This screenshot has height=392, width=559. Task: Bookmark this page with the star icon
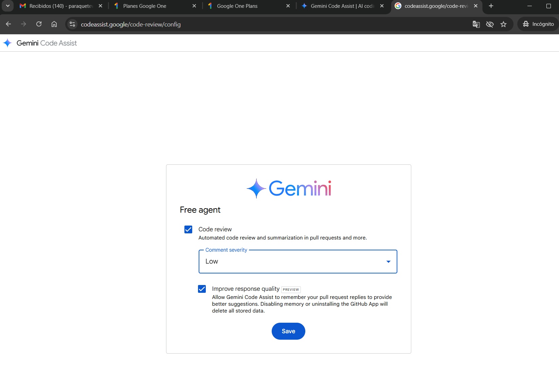point(503,24)
